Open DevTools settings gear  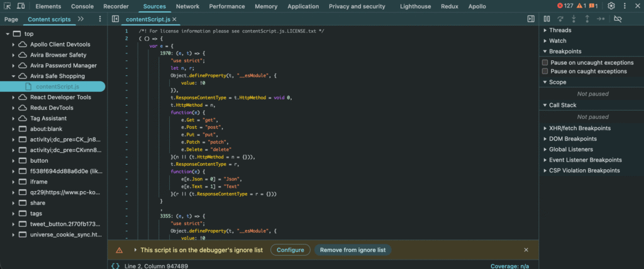[x=611, y=6]
